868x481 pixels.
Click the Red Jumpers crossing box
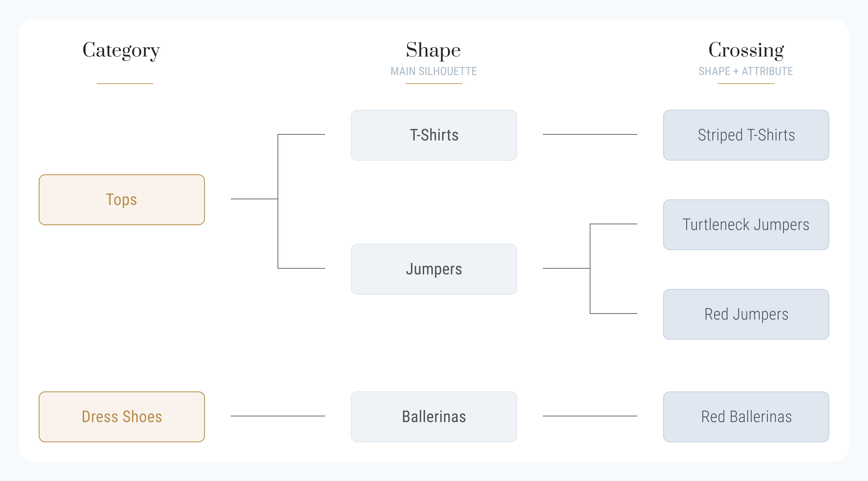746,314
